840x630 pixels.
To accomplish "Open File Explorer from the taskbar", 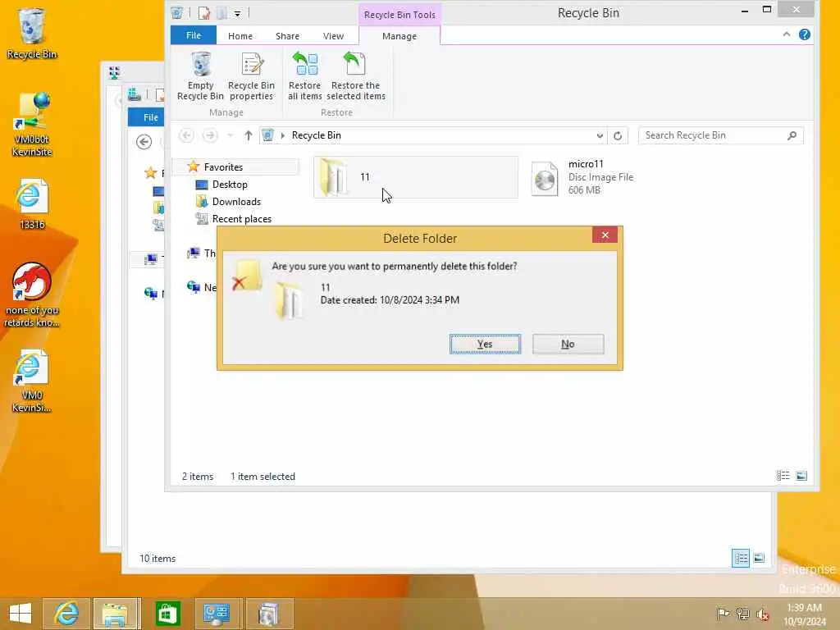I will pos(116,614).
